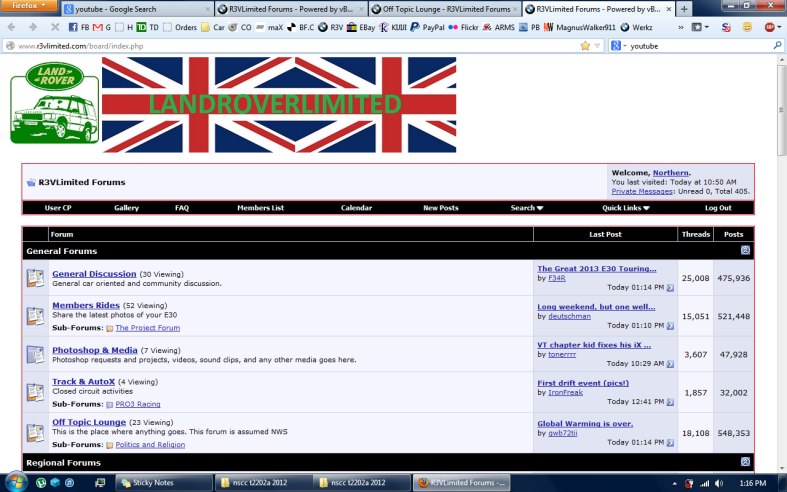Open Politics and Religion sub-forum
This screenshot has height=492, width=787.
pos(150,445)
